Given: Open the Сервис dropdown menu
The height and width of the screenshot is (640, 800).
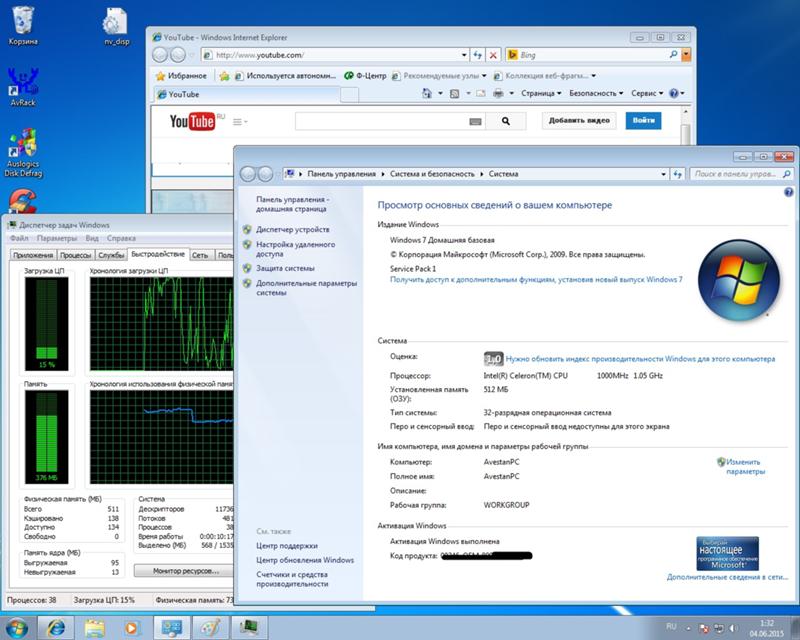Looking at the screenshot, I should coord(647,93).
